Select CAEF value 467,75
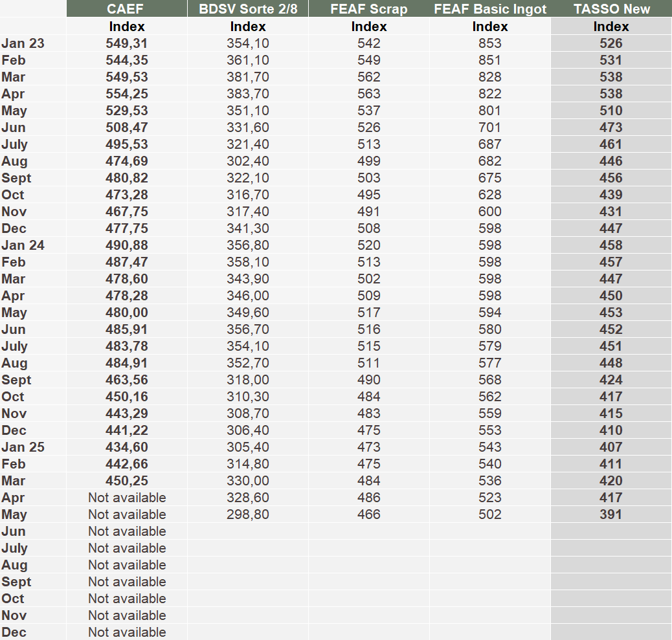The width and height of the screenshot is (672, 640). click(127, 212)
